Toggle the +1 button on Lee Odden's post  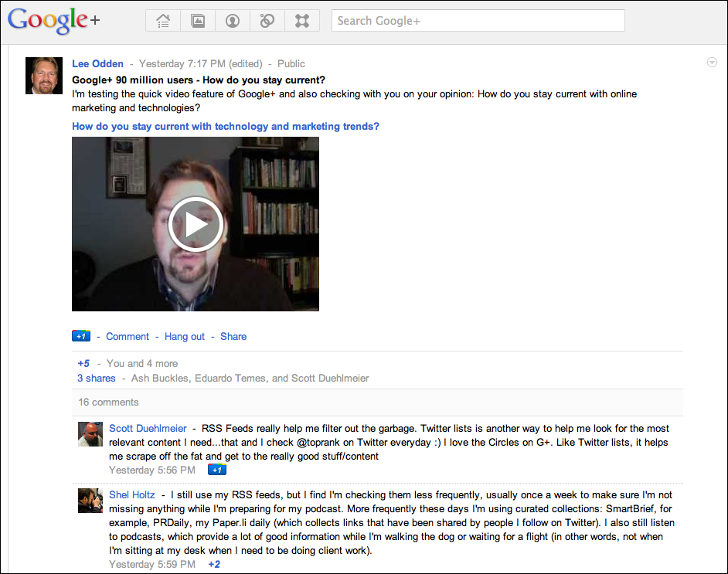click(81, 336)
